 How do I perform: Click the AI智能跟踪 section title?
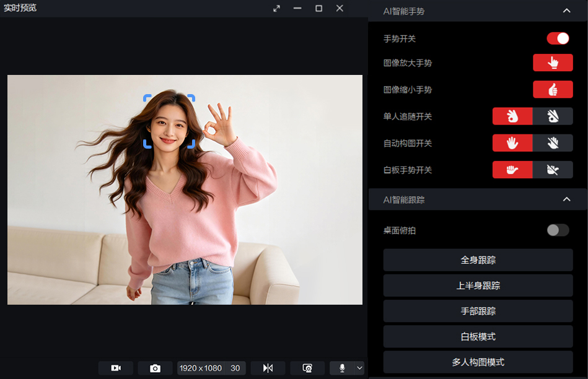pyautogui.click(x=404, y=200)
